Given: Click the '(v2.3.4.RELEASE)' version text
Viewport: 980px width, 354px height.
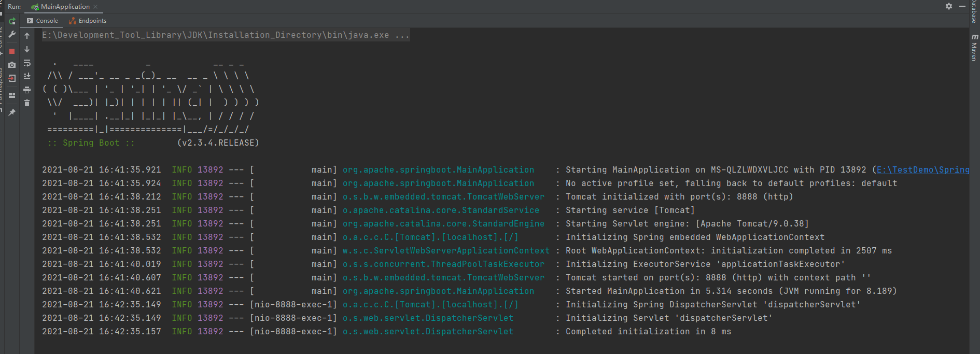Looking at the screenshot, I should tap(218, 143).
